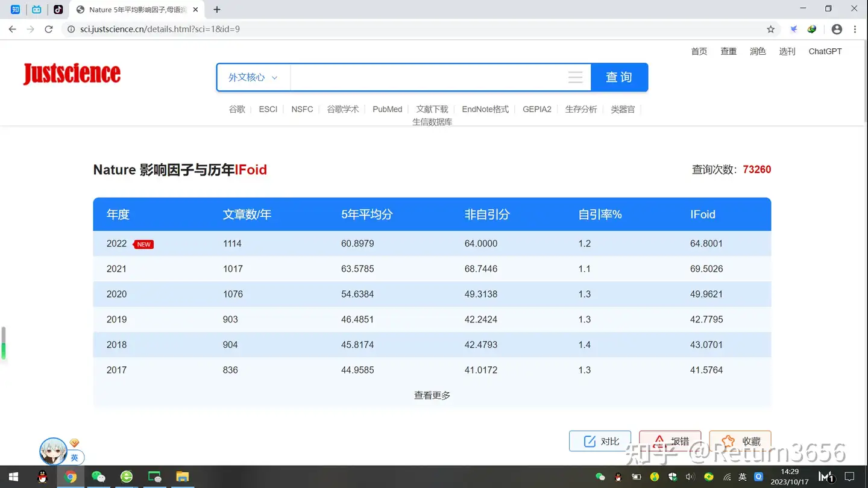Click the Wi-Fi network tray icon
This screenshot has height=488, width=868.
727,477
